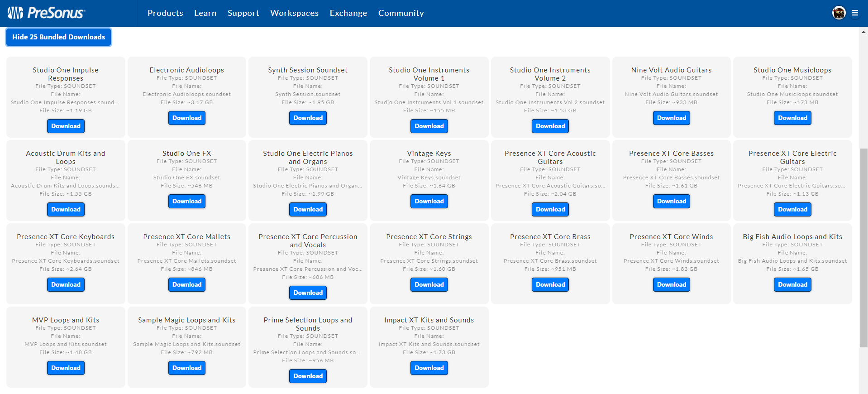Click the scrollbar up arrow
Screen dimensions: 868x394
863,32
